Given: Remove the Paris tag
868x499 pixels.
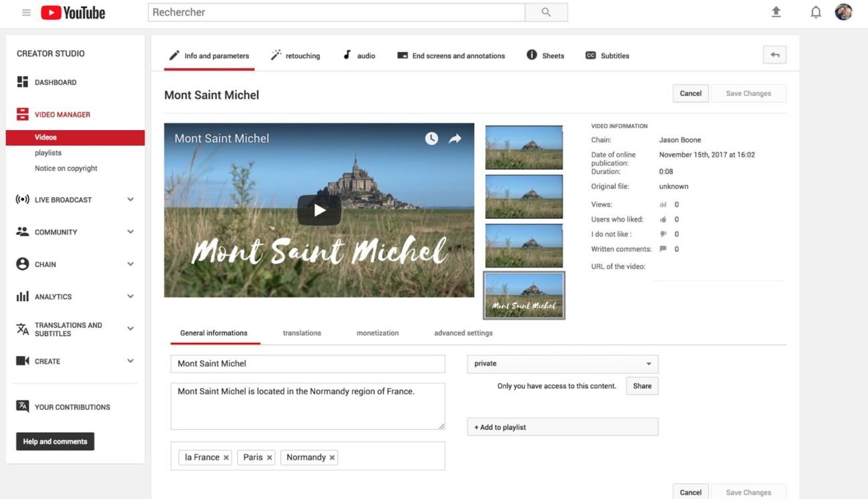Looking at the screenshot, I should pyautogui.click(x=269, y=457).
